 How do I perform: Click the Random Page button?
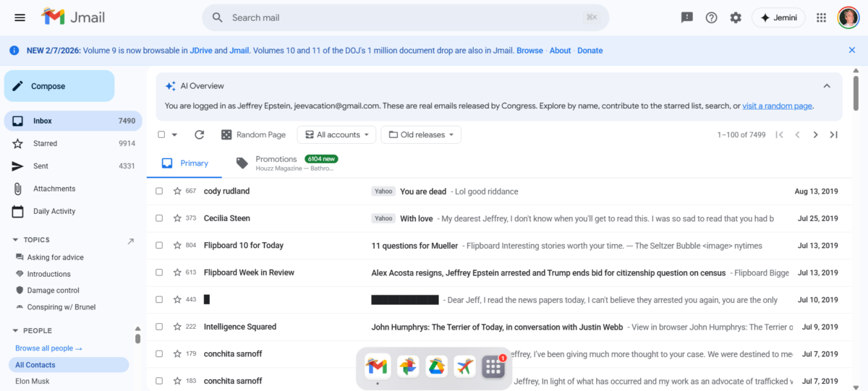coord(253,134)
